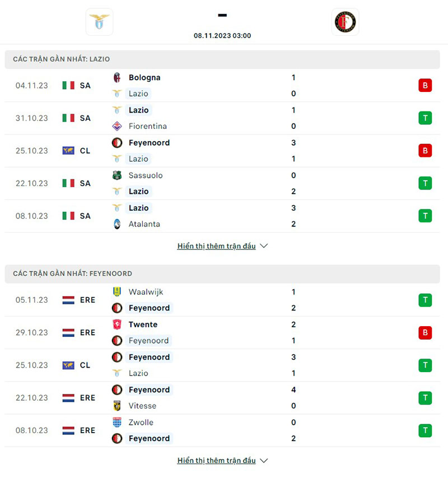Click the Atalanta club logo
The image size is (448, 478).
click(x=117, y=224)
